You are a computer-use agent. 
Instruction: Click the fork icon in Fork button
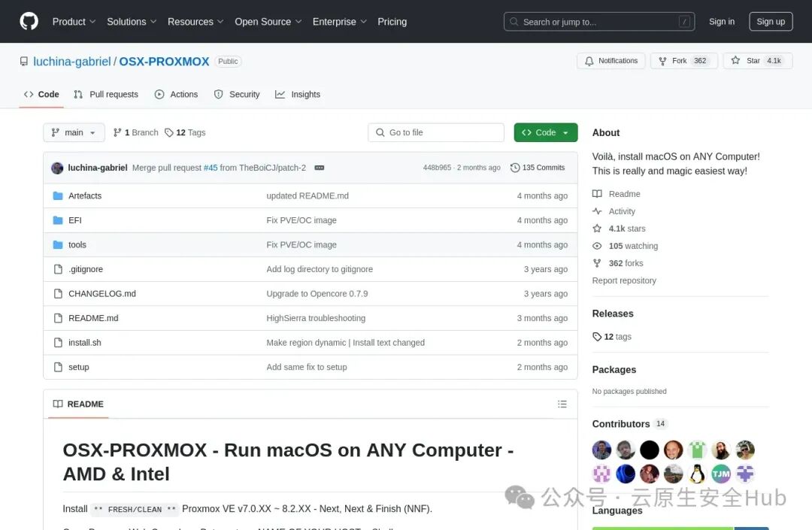click(x=662, y=61)
